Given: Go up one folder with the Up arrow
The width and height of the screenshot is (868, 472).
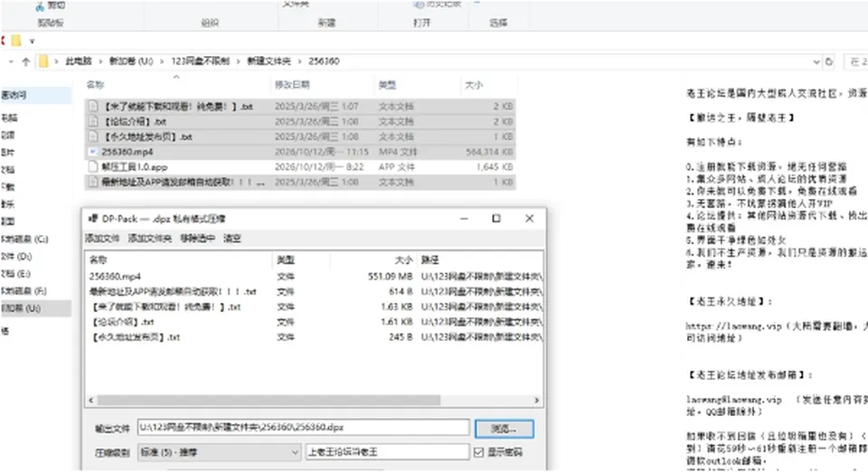Looking at the screenshot, I should point(25,61).
